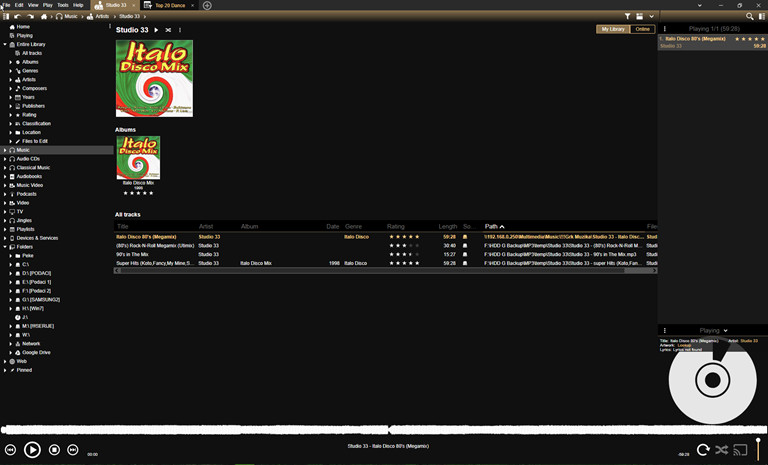Screen dimensions: 768x465
Task: Skip to the next track
Action: coord(73,450)
